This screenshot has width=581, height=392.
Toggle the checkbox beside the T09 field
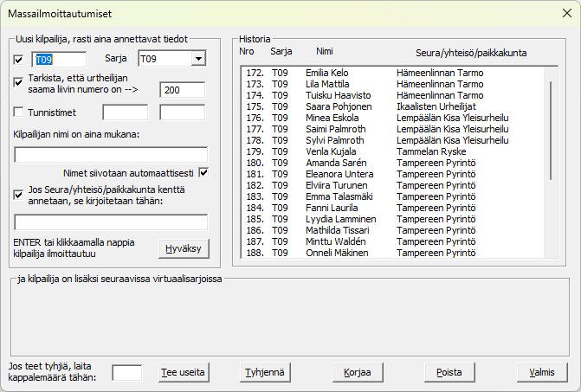20,60
